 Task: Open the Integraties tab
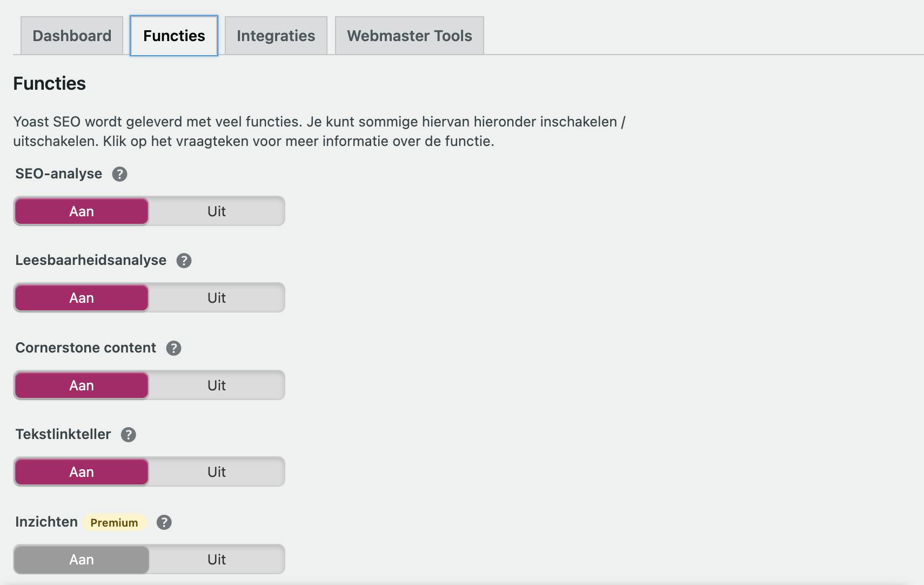tap(276, 36)
